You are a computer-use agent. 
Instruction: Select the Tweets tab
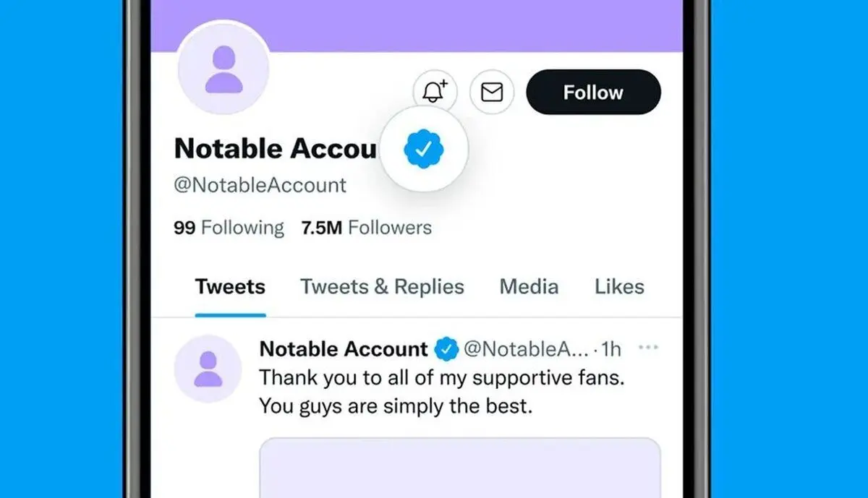230,287
